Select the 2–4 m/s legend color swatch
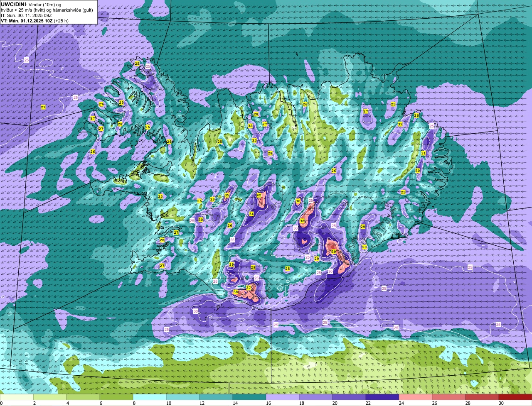532x406 pixels. tap(50, 397)
